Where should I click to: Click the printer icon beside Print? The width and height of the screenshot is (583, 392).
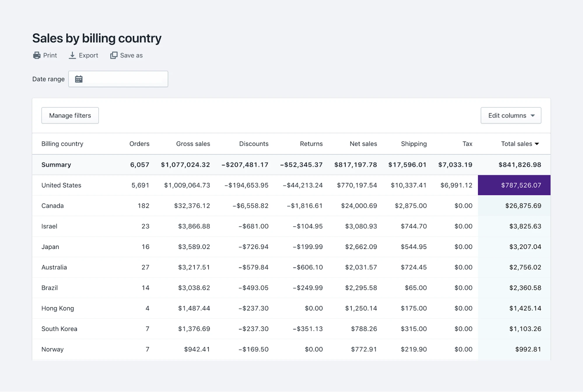click(x=36, y=55)
